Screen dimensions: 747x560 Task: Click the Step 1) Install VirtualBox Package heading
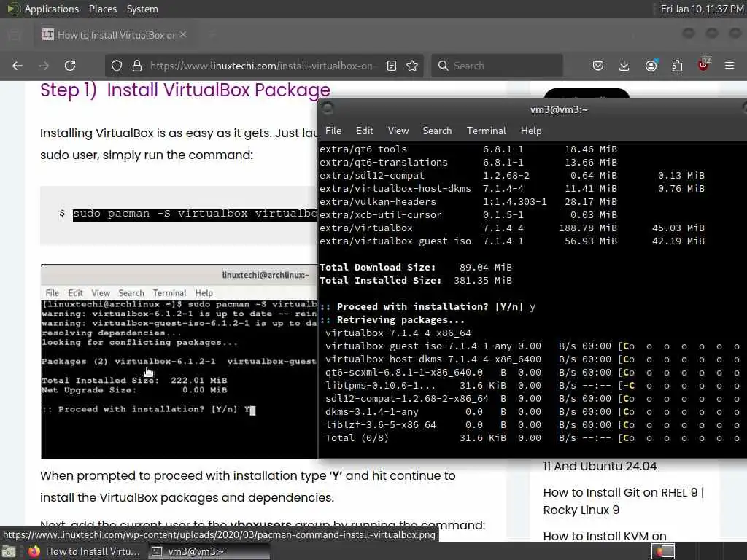[x=185, y=90]
